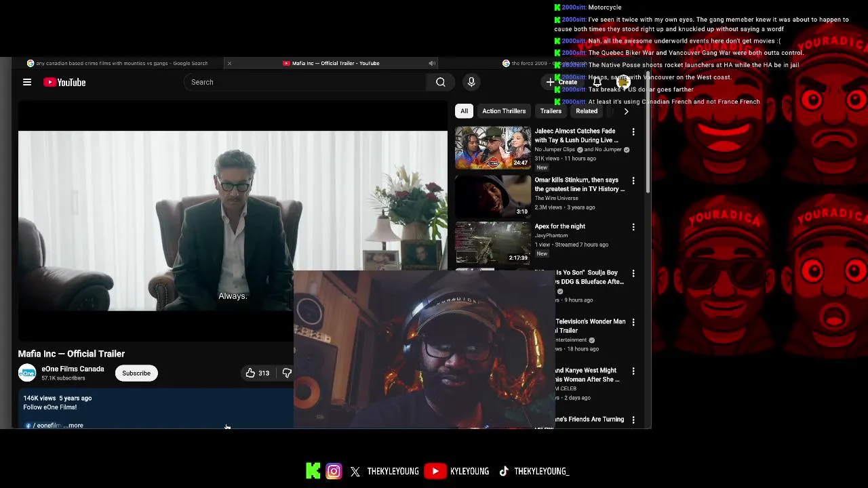
Task: Click the Mafia Inc video player
Action: coord(233,221)
